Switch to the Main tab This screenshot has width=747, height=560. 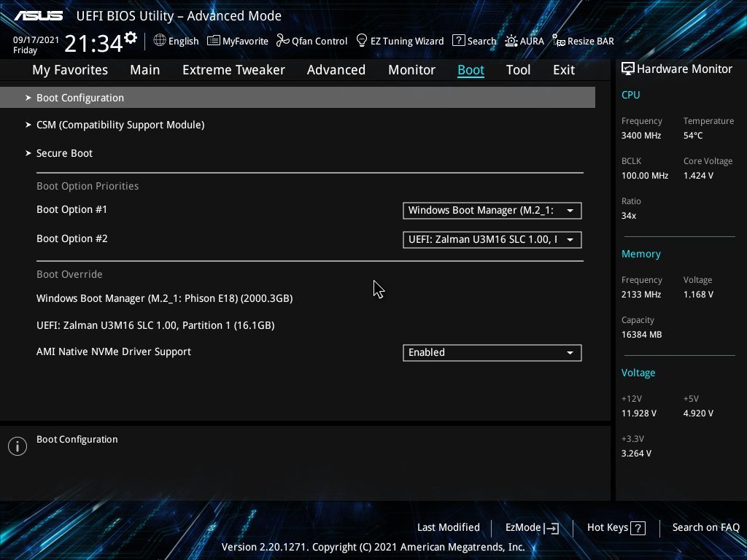[x=145, y=70]
